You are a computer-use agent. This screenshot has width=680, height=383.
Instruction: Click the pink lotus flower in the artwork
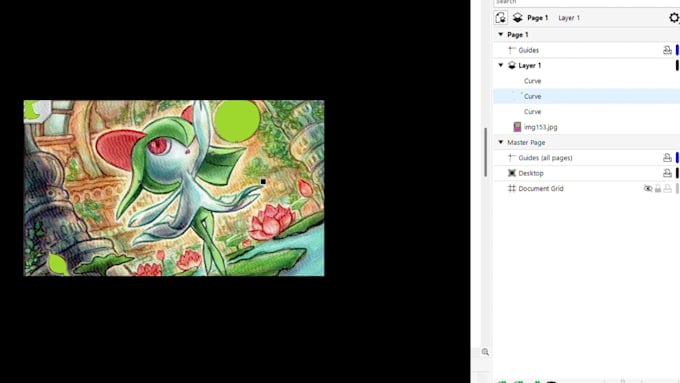coord(271,222)
